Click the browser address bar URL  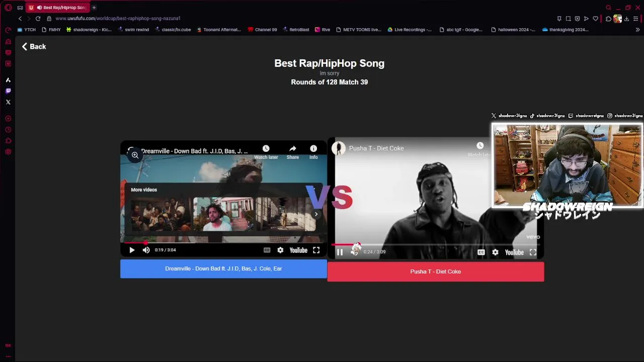tap(118, 19)
